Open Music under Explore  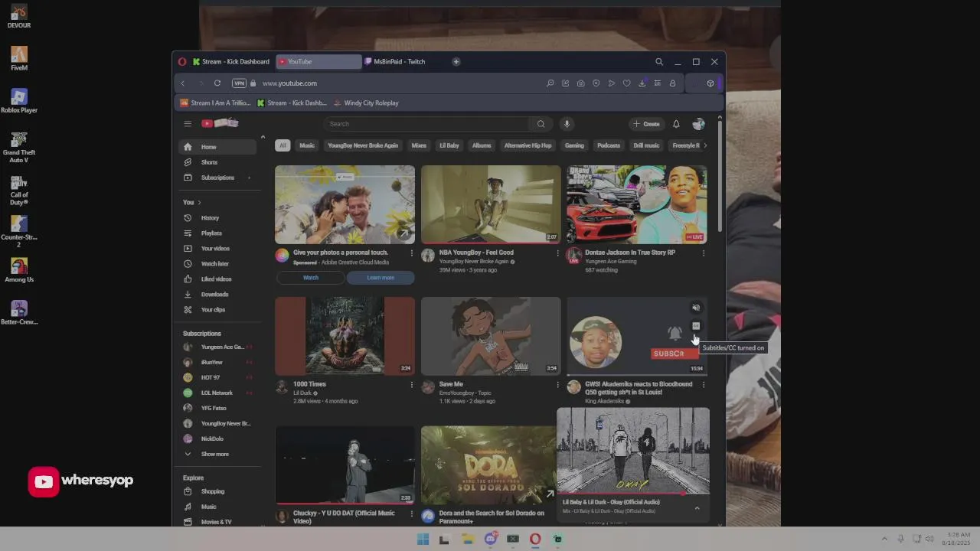pos(217,507)
